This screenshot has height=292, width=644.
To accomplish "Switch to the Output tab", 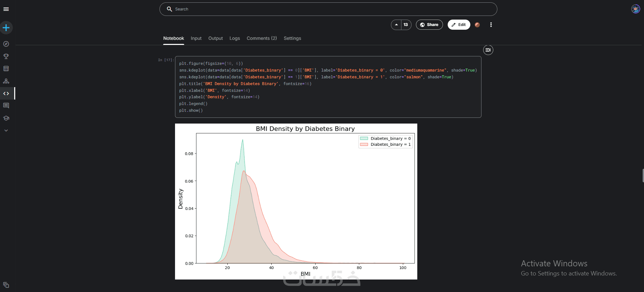I will pos(216,38).
